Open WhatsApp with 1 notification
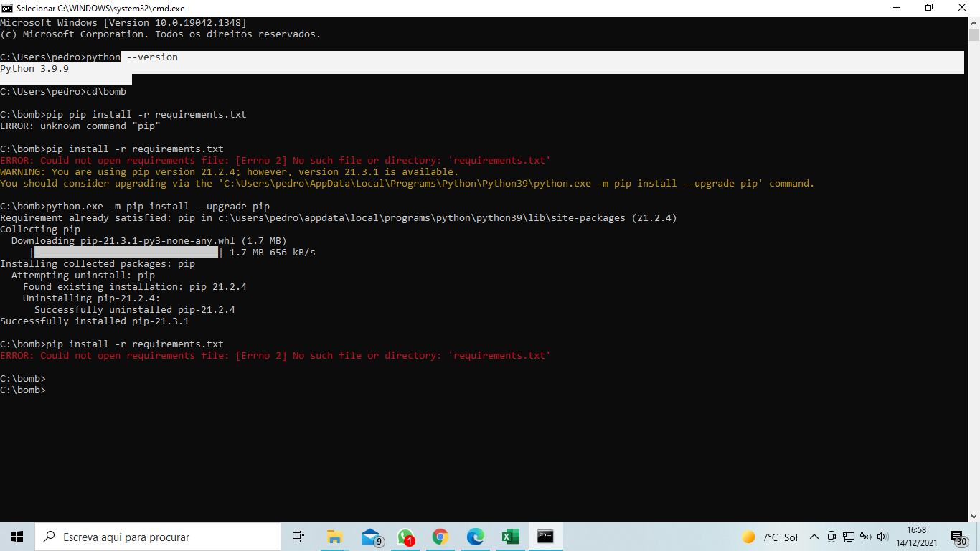Screen dimensions: 980x551 [404, 536]
